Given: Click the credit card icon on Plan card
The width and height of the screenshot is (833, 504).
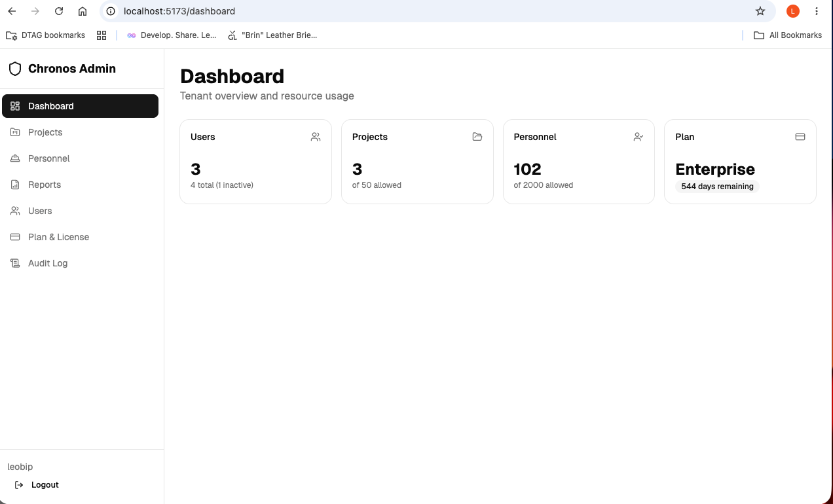Looking at the screenshot, I should [800, 137].
